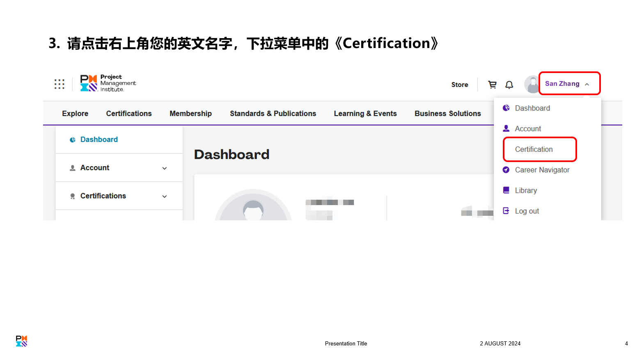Open the shopping cart icon
644x361 pixels.
[x=492, y=85]
